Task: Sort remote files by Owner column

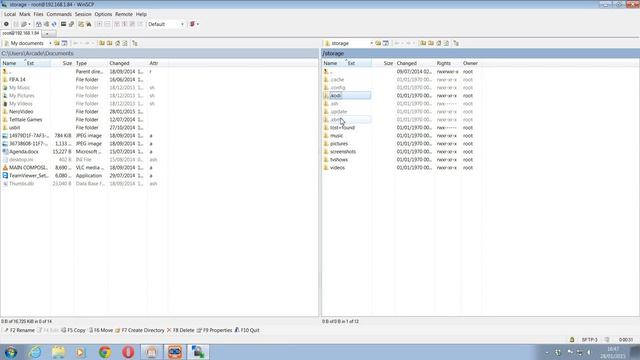Action: [x=470, y=63]
